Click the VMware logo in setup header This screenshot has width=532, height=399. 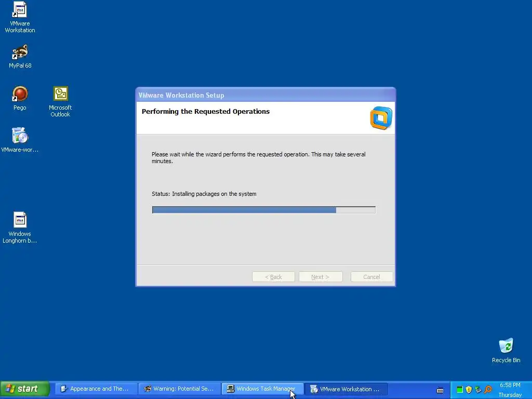click(381, 118)
